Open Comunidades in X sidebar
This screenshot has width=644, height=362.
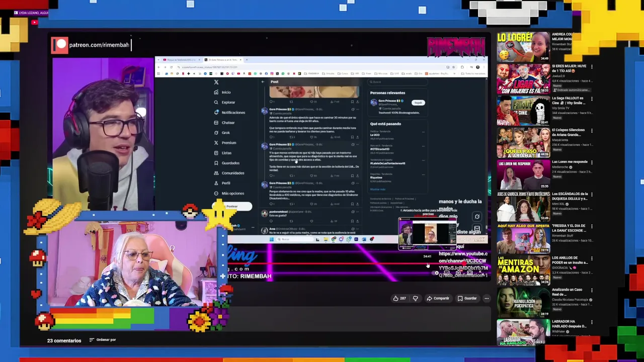pos(229,173)
